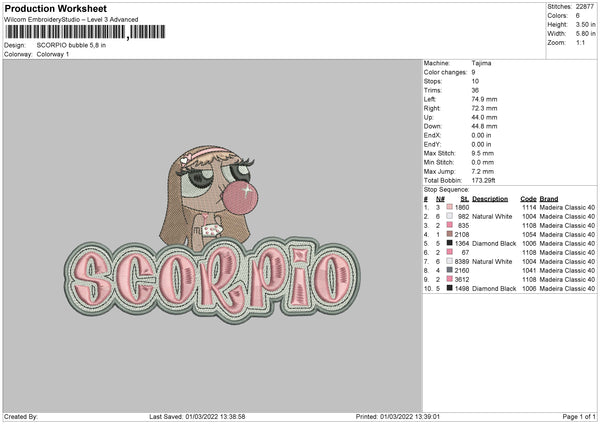The image size is (600, 424).
Task: Click the Diamond Black swatch in row 5
Action: tap(450, 243)
